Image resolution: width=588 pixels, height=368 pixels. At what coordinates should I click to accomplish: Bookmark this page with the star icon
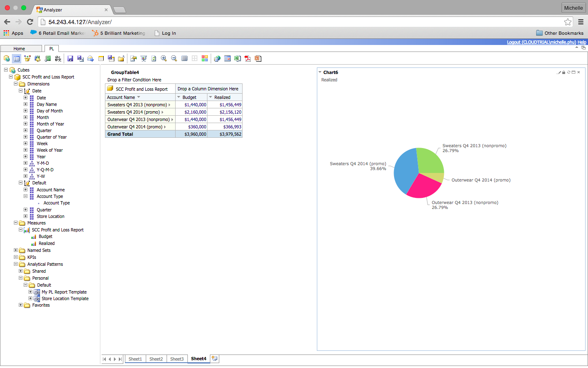point(568,22)
